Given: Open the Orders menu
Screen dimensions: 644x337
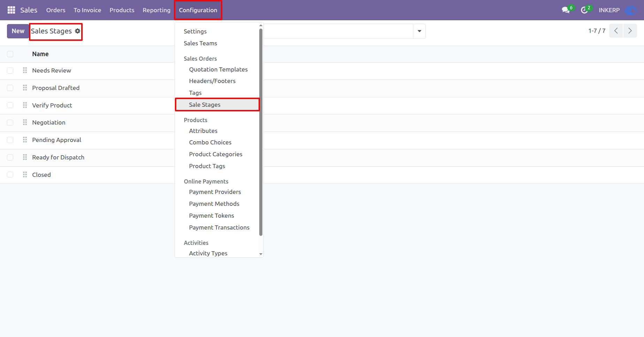Looking at the screenshot, I should click(x=56, y=10).
